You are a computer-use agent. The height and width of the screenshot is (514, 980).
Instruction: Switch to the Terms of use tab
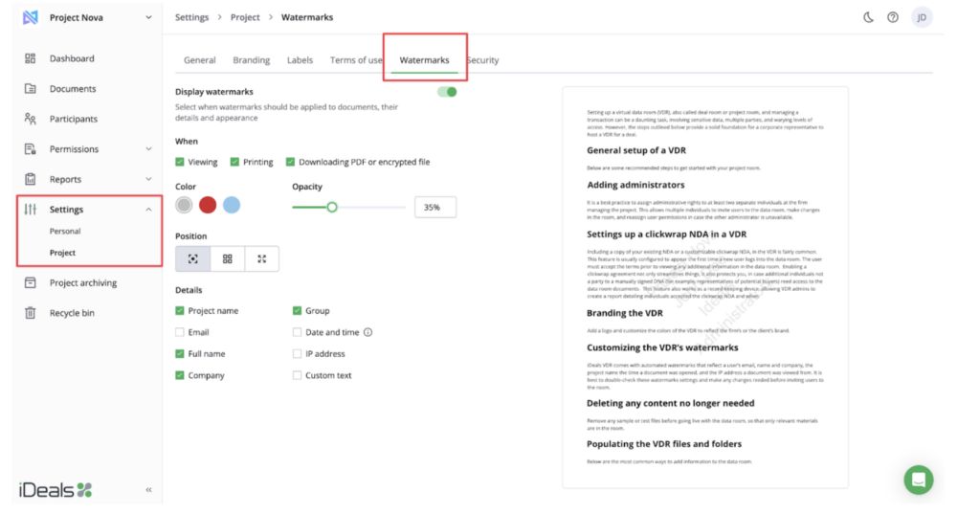pos(356,60)
